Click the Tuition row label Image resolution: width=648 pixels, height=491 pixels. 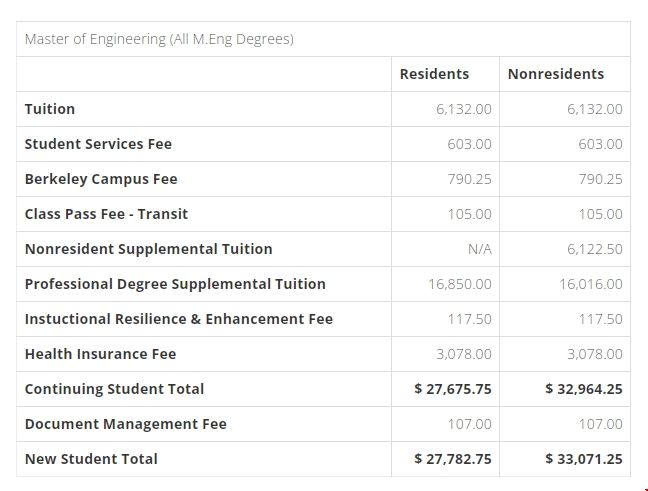(50, 109)
